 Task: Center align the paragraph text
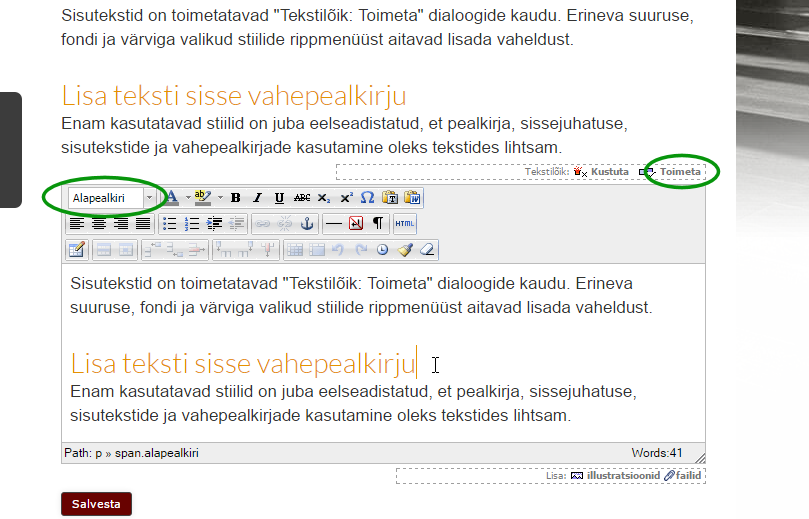tap(99, 223)
